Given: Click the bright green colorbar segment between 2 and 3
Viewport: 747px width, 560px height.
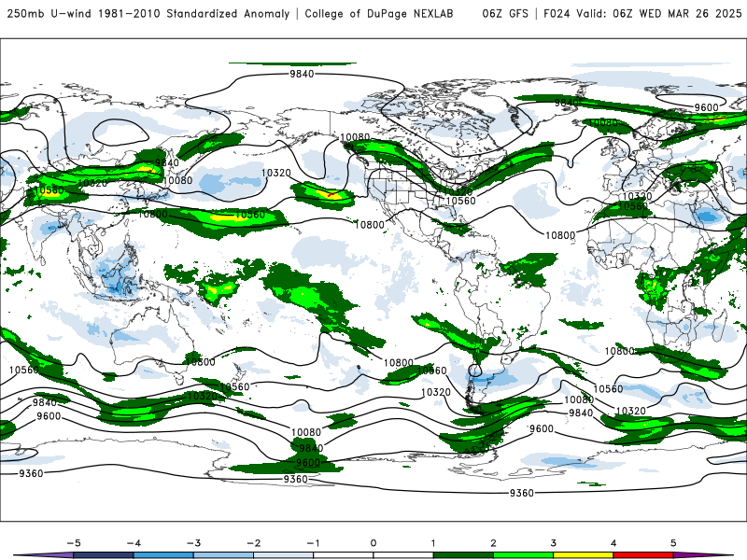Looking at the screenshot, I should click(x=523, y=555).
